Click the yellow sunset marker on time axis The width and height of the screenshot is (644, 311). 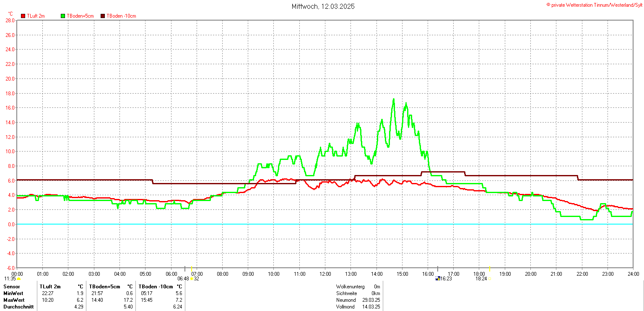[x=490, y=269]
